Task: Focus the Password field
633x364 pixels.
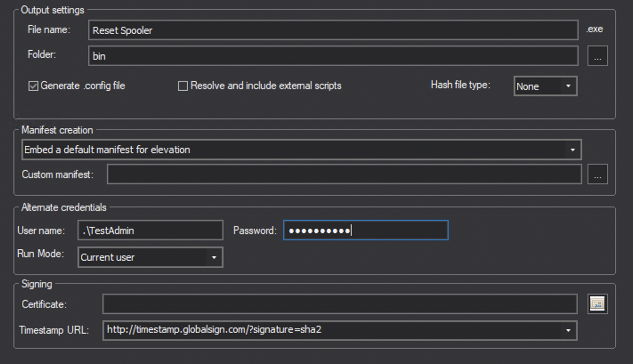Action: pyautogui.click(x=365, y=230)
